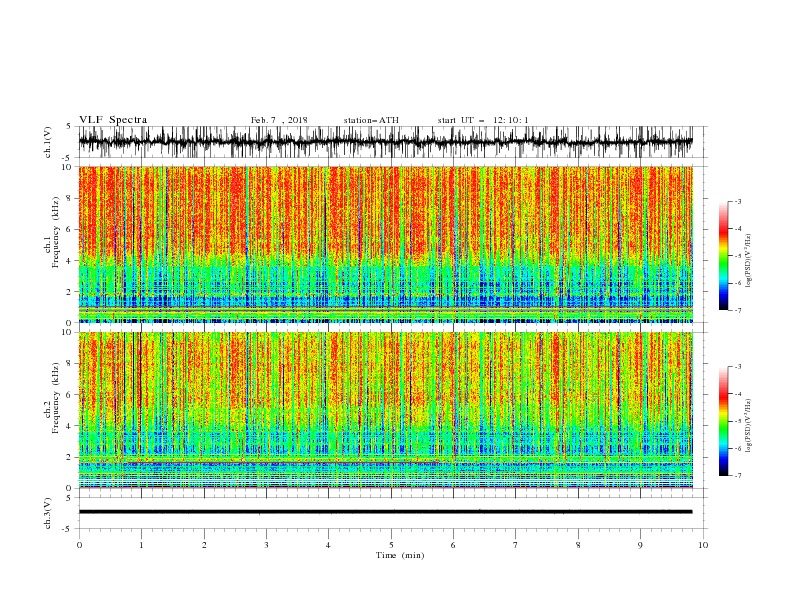Click the "Time (min)" axis label
Image resolution: width=792 pixels, height=612 pixels.
400,555
